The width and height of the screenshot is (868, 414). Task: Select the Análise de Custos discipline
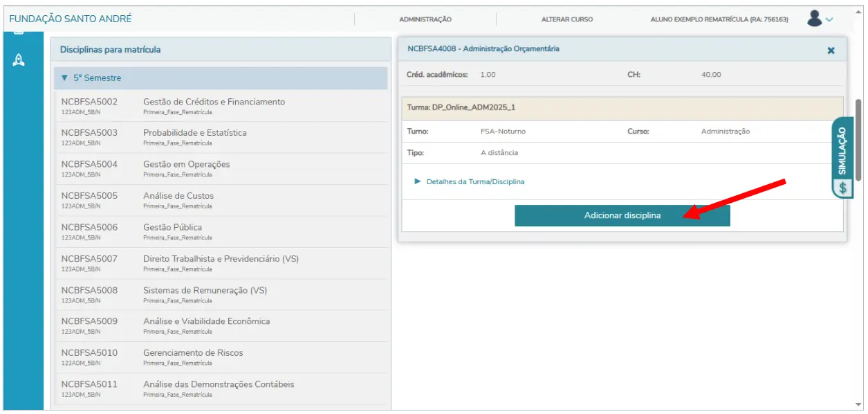pyautogui.click(x=178, y=196)
